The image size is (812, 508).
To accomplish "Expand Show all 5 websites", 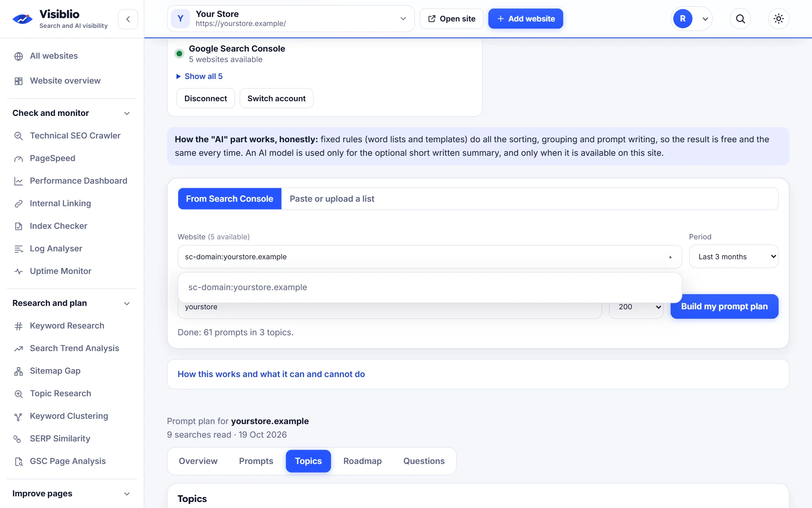I will click(200, 76).
